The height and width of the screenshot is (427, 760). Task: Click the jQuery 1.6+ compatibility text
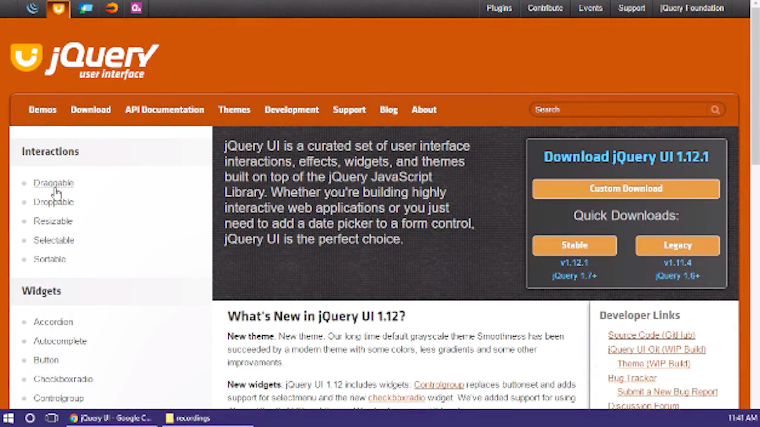pos(678,276)
